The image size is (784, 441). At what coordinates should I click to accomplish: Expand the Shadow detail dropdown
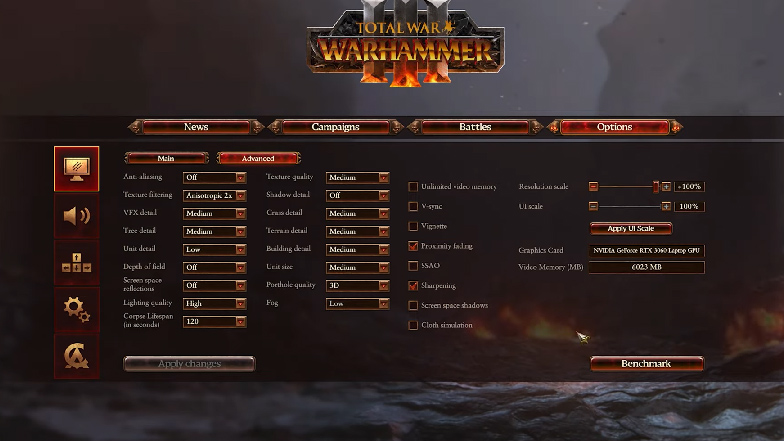point(358,196)
